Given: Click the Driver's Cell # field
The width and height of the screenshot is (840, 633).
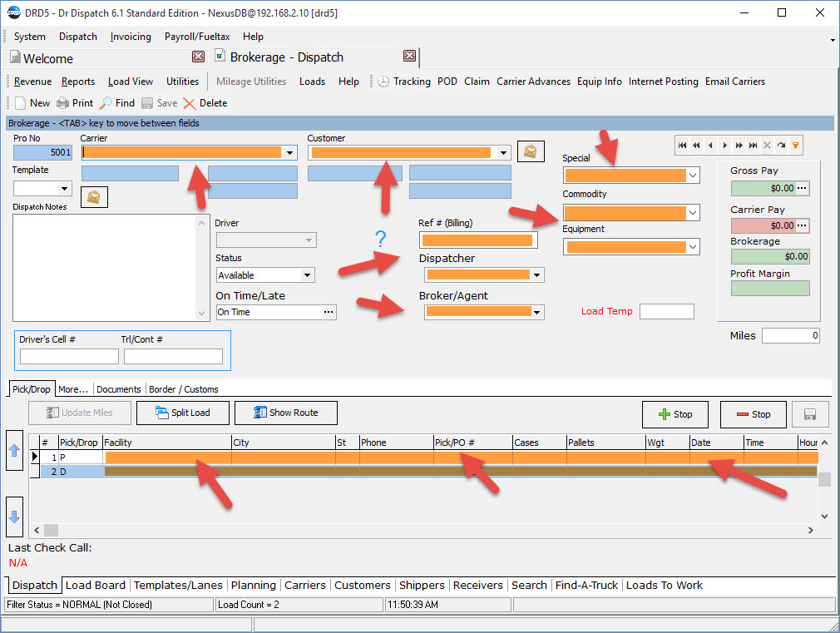Looking at the screenshot, I should 69,357.
